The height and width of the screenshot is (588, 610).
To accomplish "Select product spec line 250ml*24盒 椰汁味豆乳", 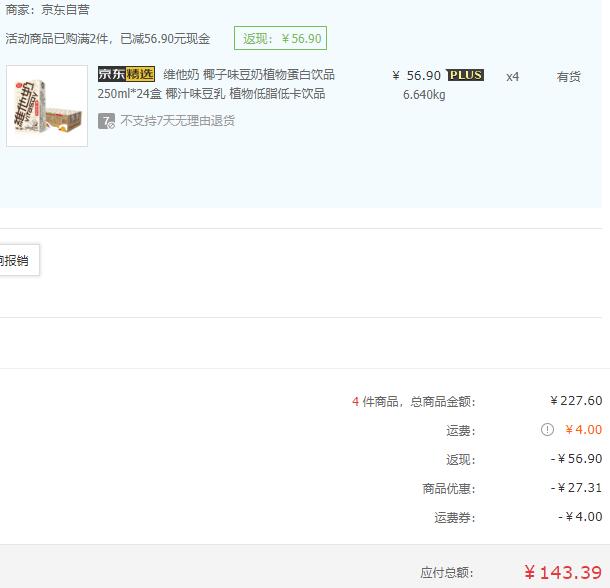I will (161, 94).
